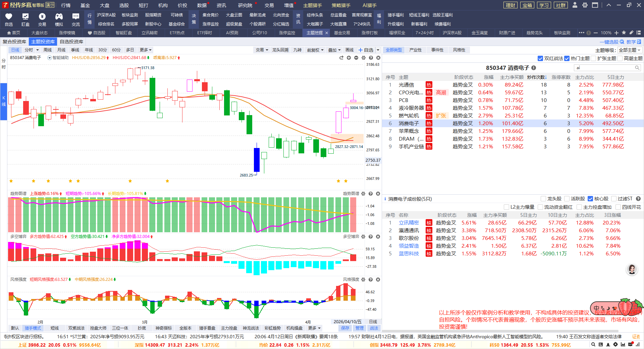644x349 pixels.
Task: Click the ai theme search input field
Action: (604, 68)
